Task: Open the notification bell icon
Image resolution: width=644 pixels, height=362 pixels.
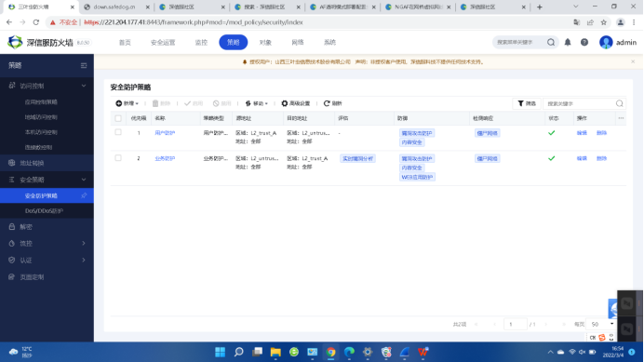Action: [x=568, y=42]
